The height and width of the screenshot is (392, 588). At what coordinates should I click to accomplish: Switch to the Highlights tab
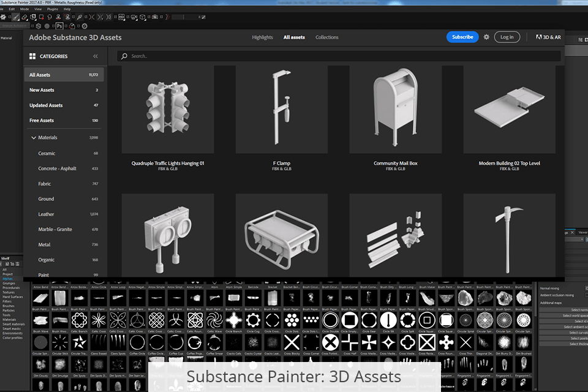262,37
